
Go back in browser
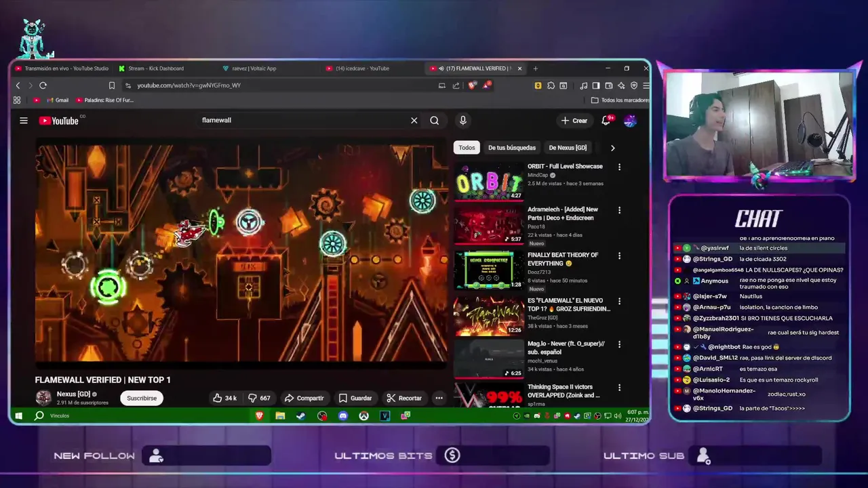18,85
